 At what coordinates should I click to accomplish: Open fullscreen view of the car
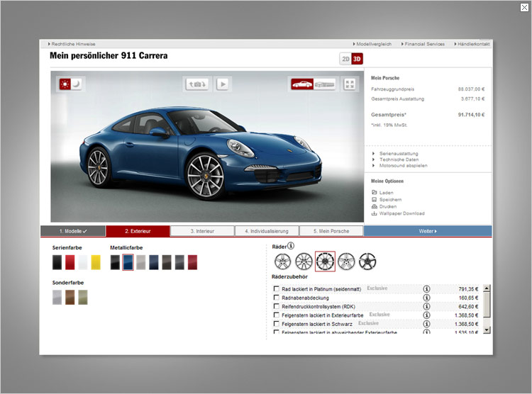click(350, 84)
